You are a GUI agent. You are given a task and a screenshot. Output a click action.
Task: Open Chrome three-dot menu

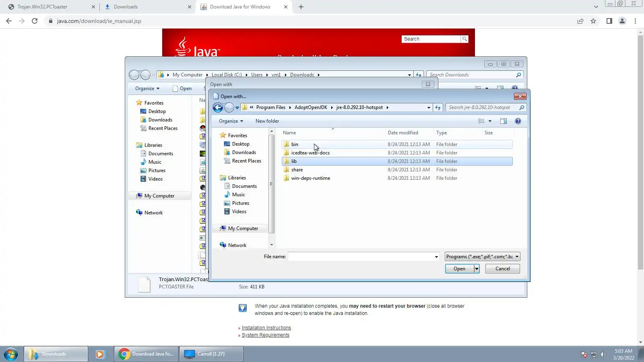tap(636, 21)
